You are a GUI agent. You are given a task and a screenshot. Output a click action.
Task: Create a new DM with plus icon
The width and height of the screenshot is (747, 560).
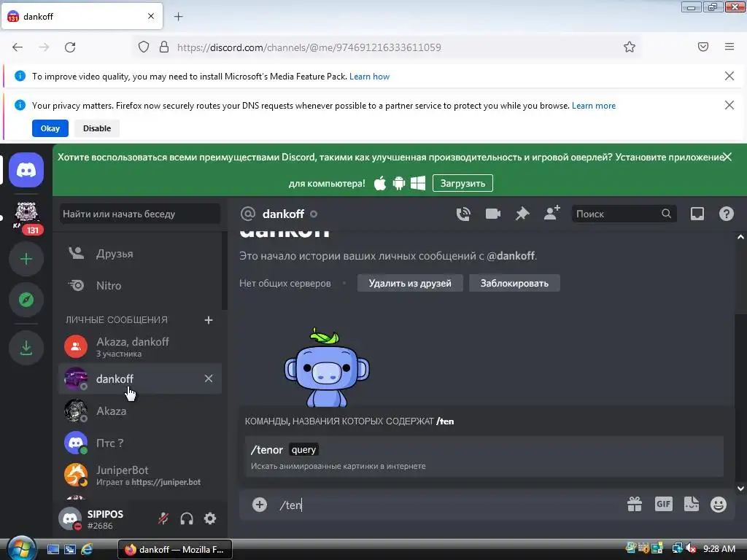(208, 320)
